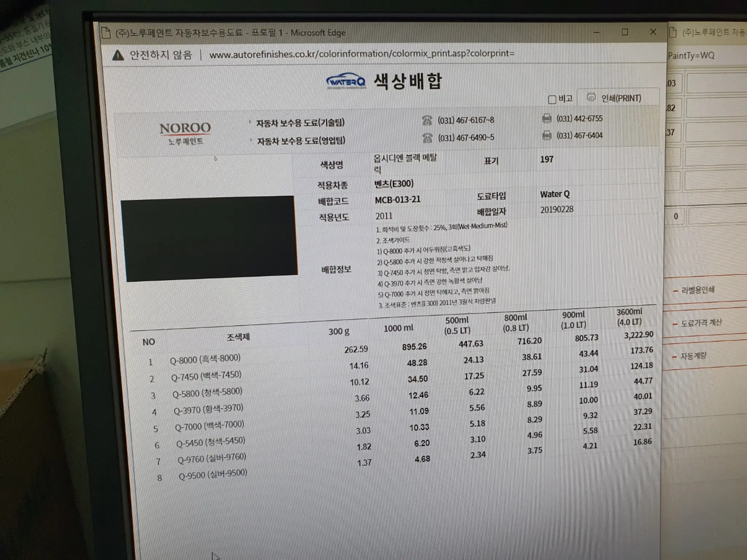Click the fax icon beside (031) 467-6404
The height and width of the screenshot is (560, 747).
[546, 136]
